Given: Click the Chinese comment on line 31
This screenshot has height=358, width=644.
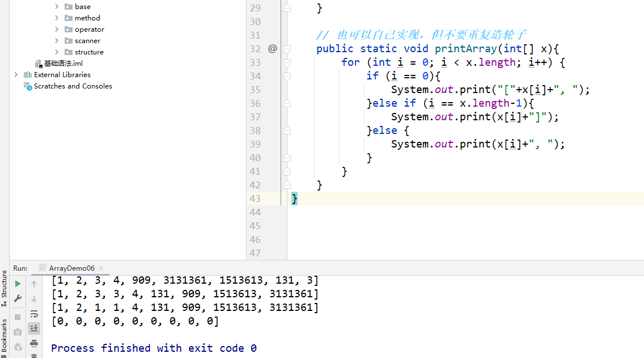Looking at the screenshot, I should pyautogui.click(x=421, y=35).
